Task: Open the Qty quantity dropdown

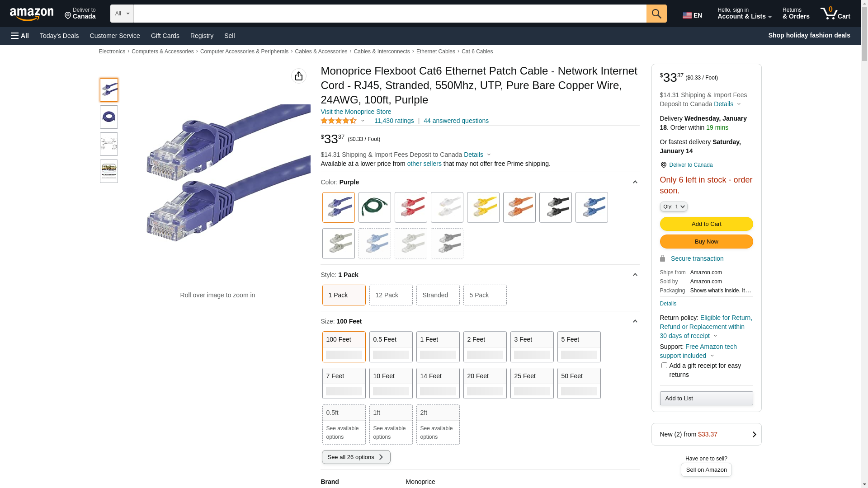Action: (x=673, y=206)
